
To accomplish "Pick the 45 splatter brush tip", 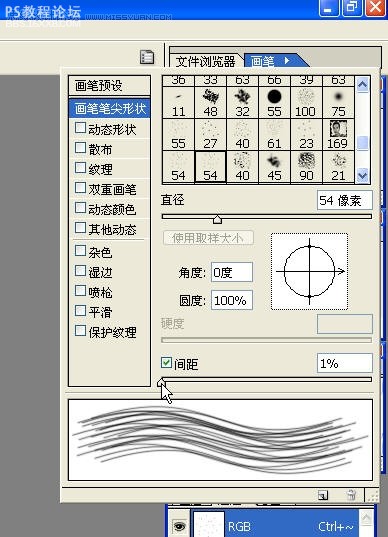I will (x=274, y=167).
